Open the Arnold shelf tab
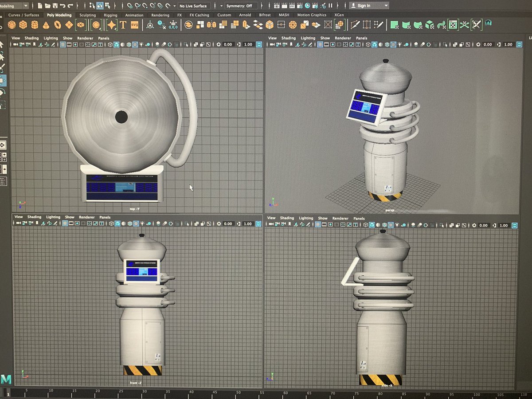Viewport: 532px width, 399px height. [x=245, y=15]
